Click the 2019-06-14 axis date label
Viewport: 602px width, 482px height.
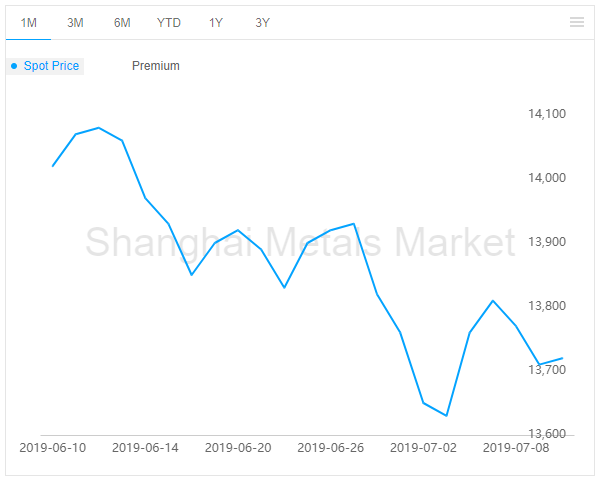click(145, 448)
